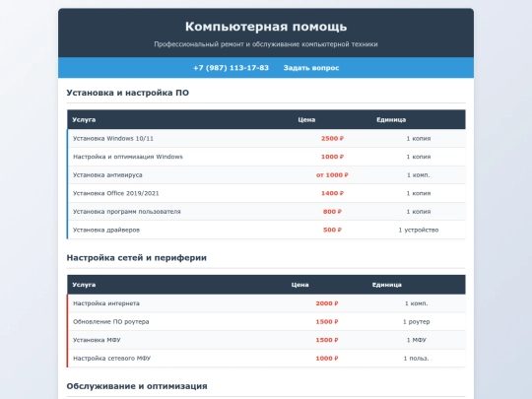The height and width of the screenshot is (399, 532).
Task: Select the Настройка интернета service
Action: click(x=106, y=303)
